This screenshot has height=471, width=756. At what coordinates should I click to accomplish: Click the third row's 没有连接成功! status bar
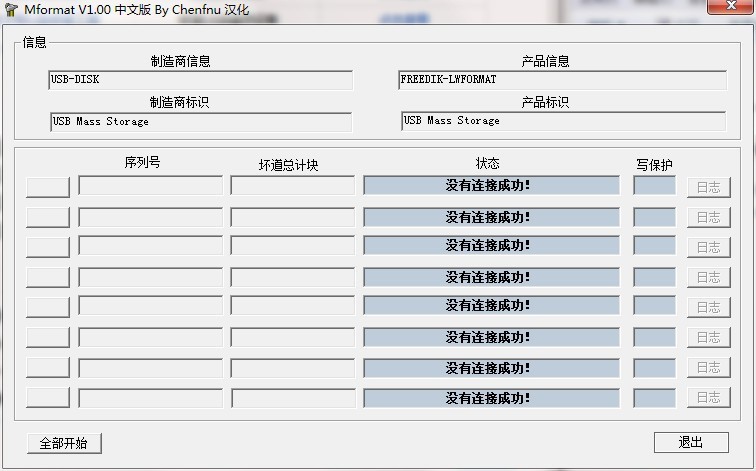coord(491,245)
